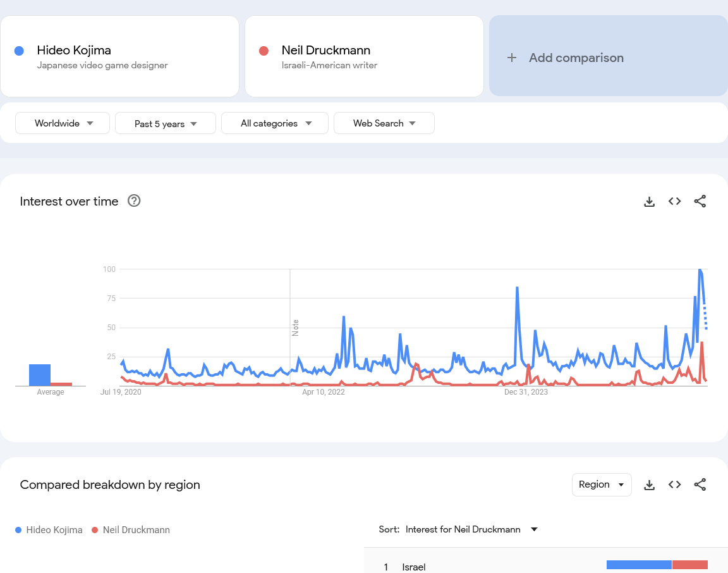Click Hideo Kojima legend entry in breakdown
This screenshot has width=728, height=573.
(49, 530)
